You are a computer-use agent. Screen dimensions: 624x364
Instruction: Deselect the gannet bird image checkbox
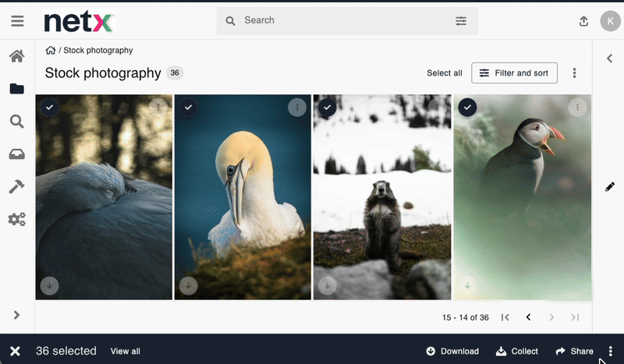coord(187,107)
